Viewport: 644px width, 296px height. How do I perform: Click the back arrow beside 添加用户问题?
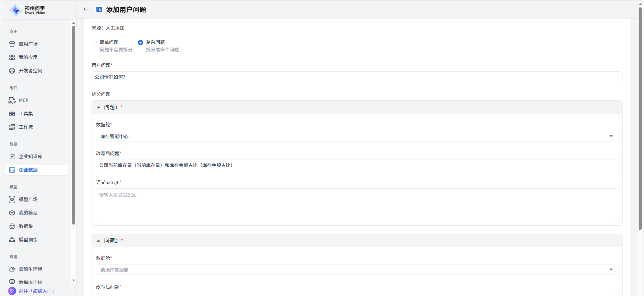pos(86,9)
